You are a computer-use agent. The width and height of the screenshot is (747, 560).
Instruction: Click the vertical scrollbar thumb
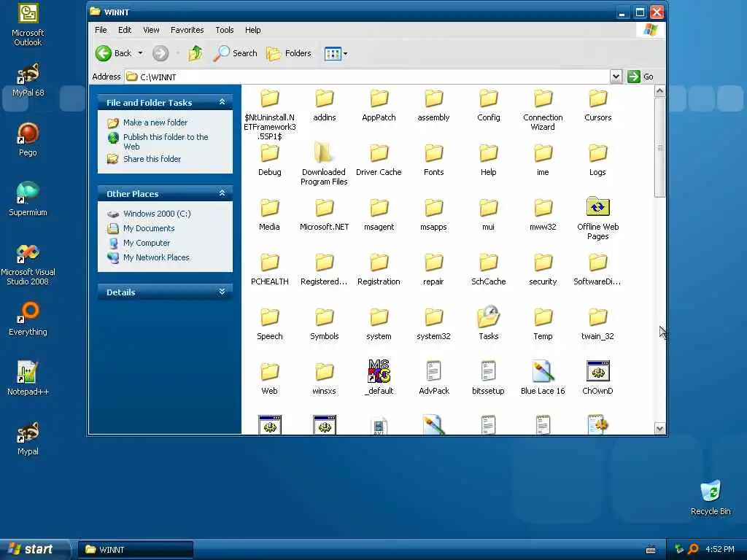pyautogui.click(x=659, y=147)
